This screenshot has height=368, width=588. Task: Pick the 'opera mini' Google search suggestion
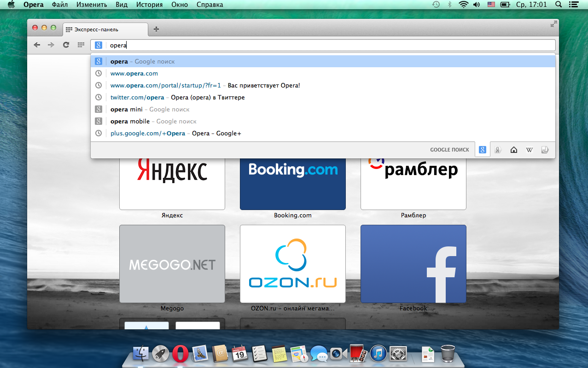tap(127, 109)
